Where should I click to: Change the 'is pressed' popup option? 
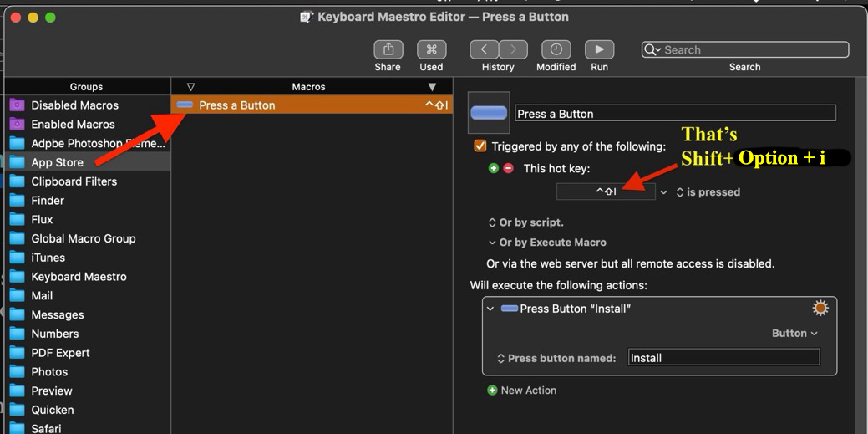[708, 192]
